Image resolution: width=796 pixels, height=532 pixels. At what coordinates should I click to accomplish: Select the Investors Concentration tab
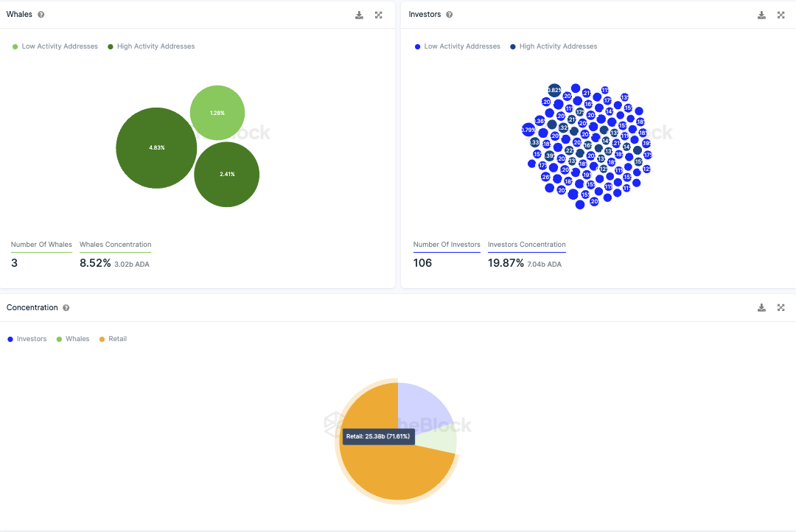pyautogui.click(x=526, y=245)
